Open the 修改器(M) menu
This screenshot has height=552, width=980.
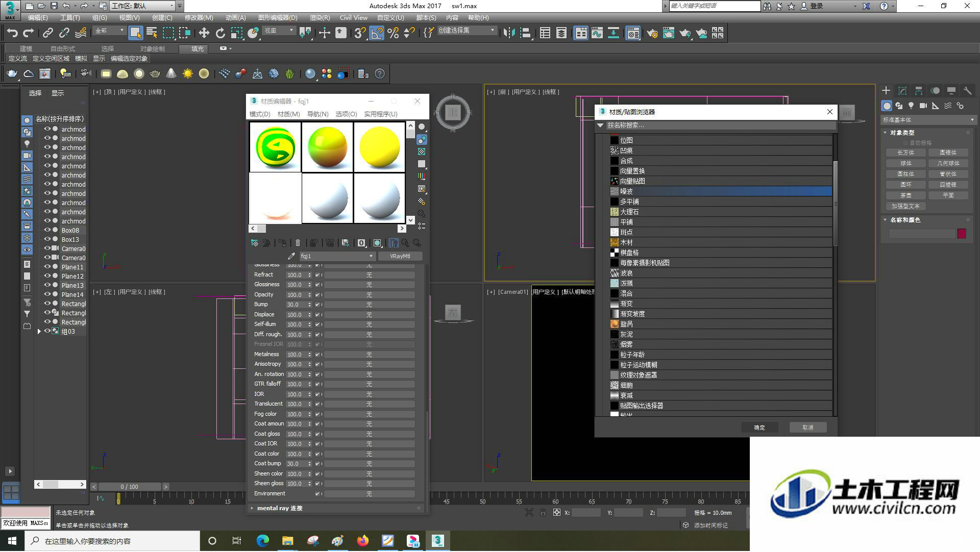pyautogui.click(x=199, y=17)
